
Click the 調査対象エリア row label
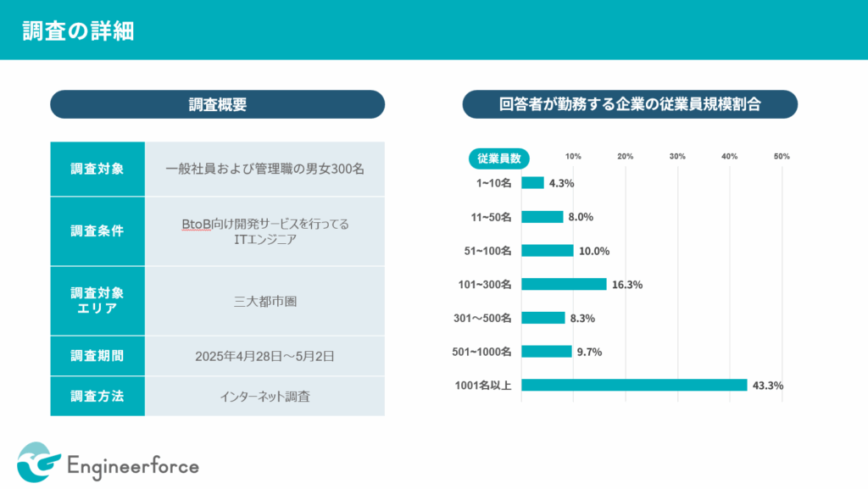pyautogui.click(x=97, y=300)
